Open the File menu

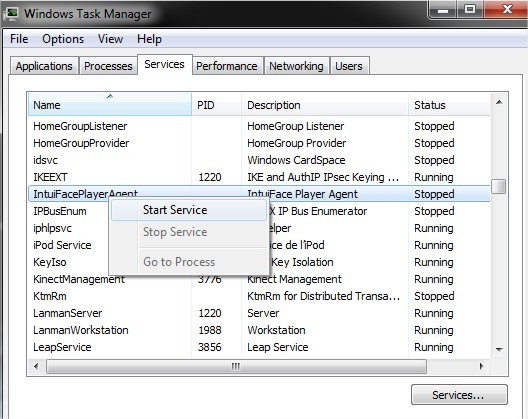click(19, 39)
